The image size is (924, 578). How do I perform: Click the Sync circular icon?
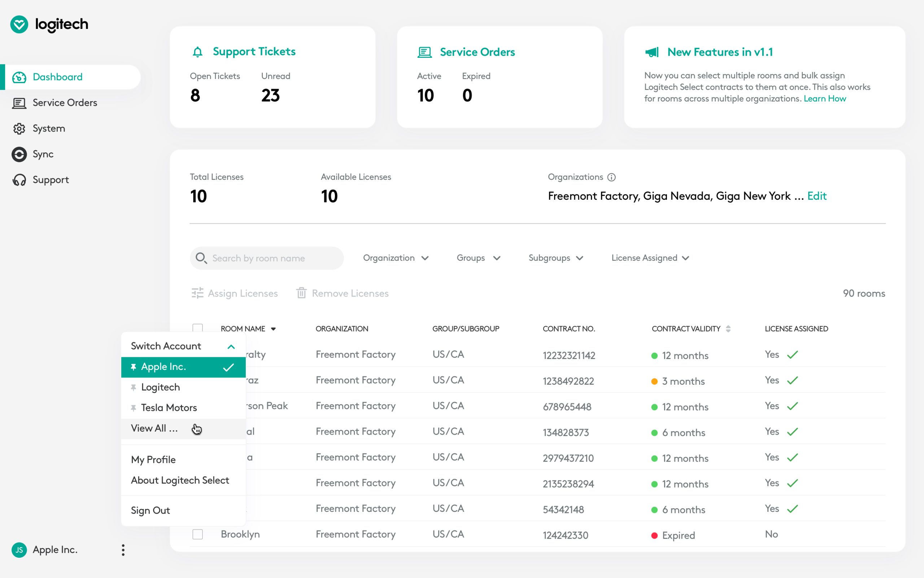19,155
